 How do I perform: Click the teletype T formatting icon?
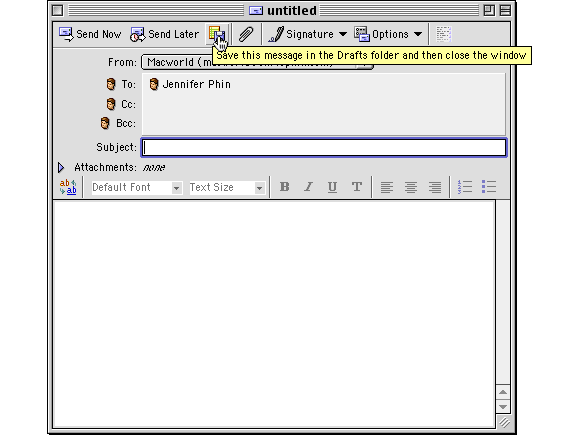[357, 187]
